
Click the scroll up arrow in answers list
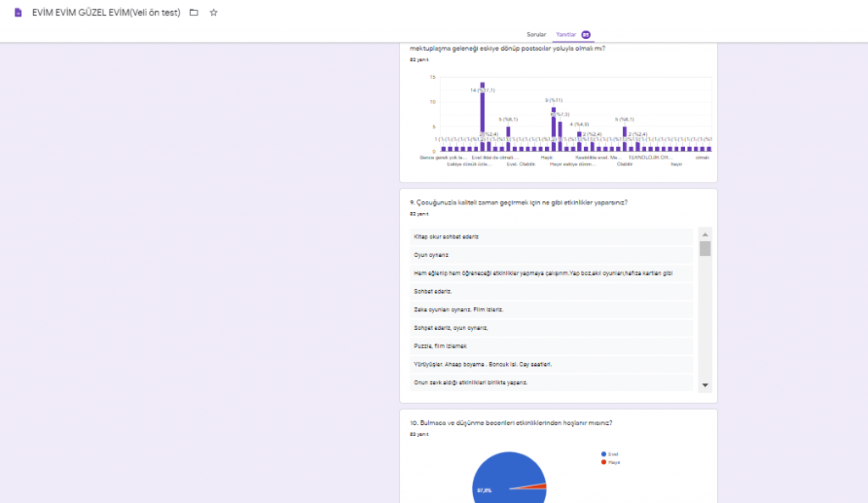click(705, 235)
